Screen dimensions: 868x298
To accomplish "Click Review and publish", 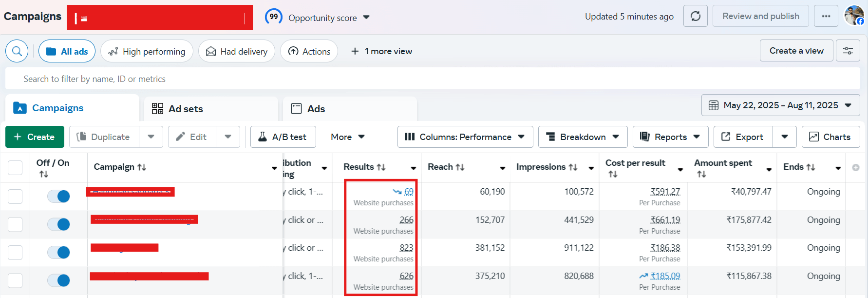I will [761, 16].
